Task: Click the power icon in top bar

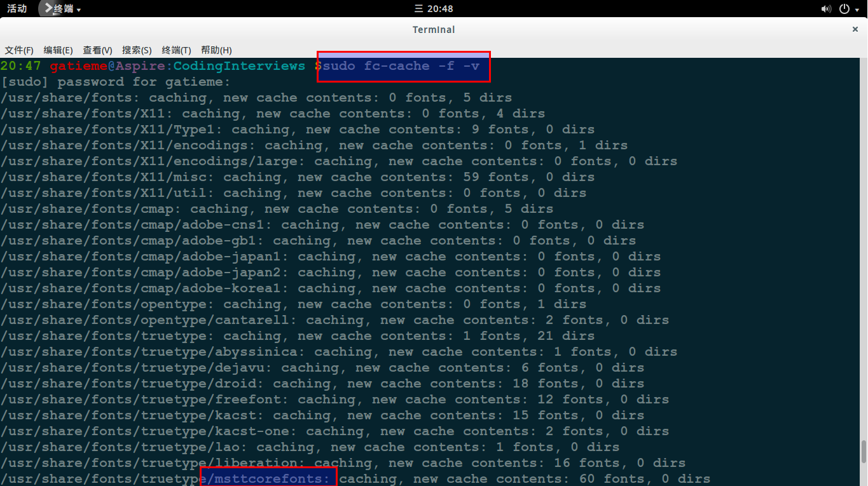Action: [844, 9]
